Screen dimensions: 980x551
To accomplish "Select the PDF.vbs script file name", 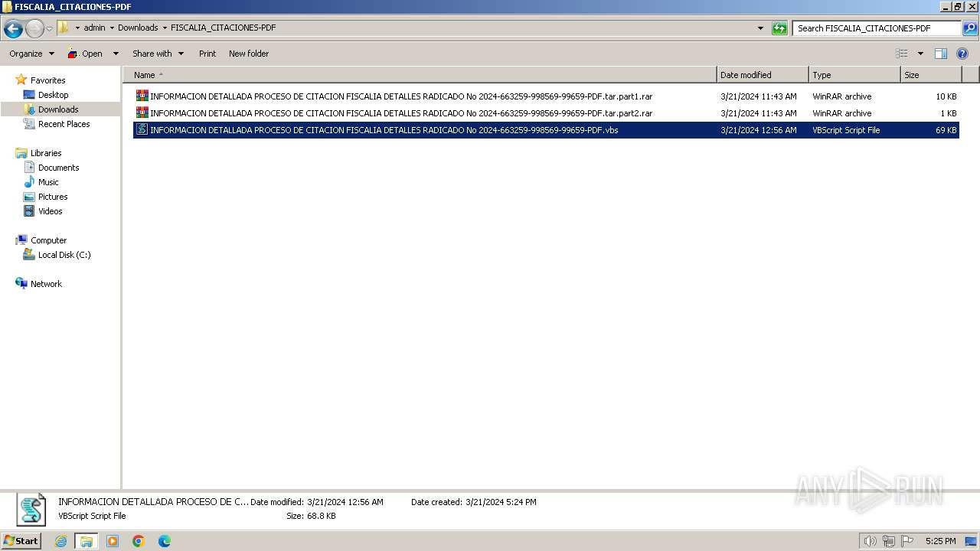I will pyautogui.click(x=384, y=130).
